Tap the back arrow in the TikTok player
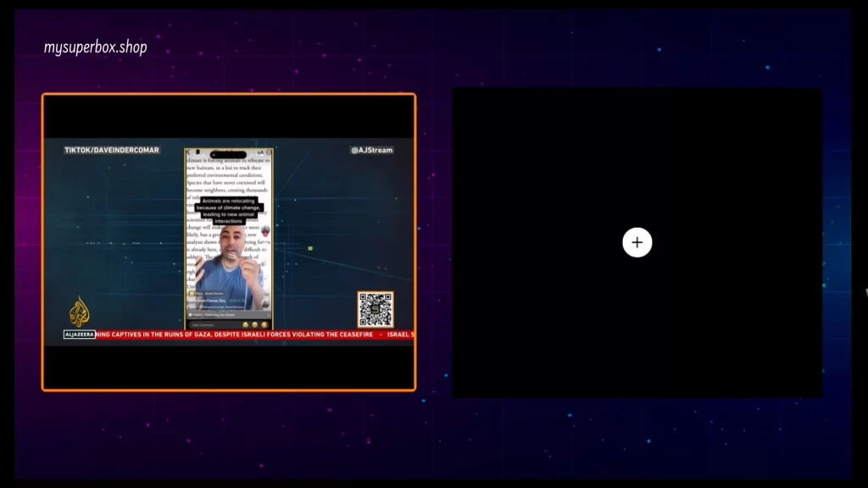Image resolution: width=868 pixels, height=488 pixels. coord(187,150)
